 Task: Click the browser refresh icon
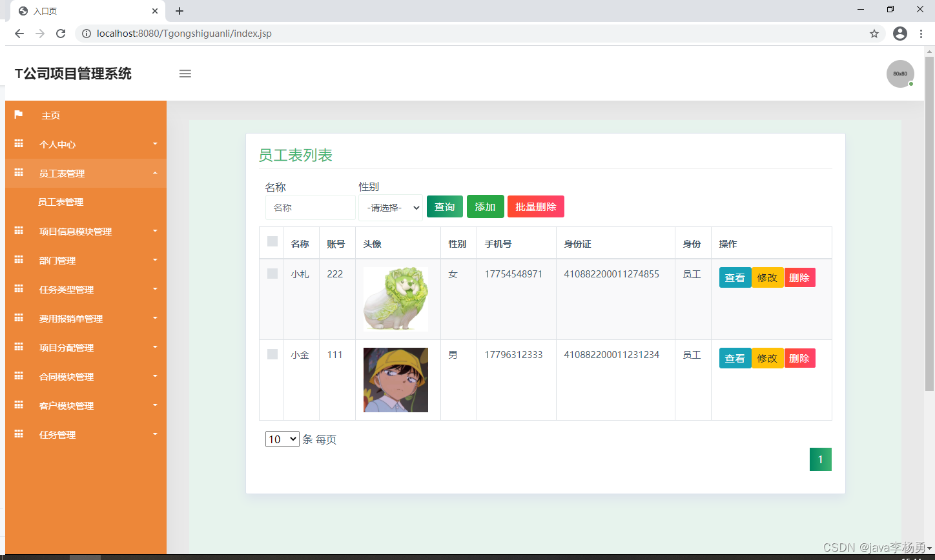[x=60, y=34]
